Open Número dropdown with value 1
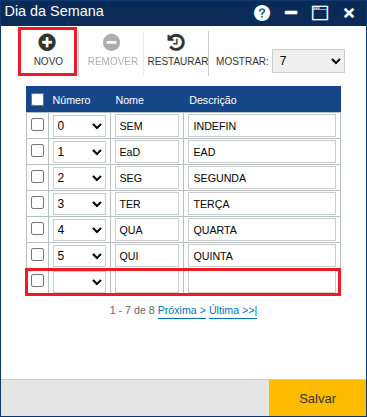This screenshot has width=367, height=417. (79, 152)
